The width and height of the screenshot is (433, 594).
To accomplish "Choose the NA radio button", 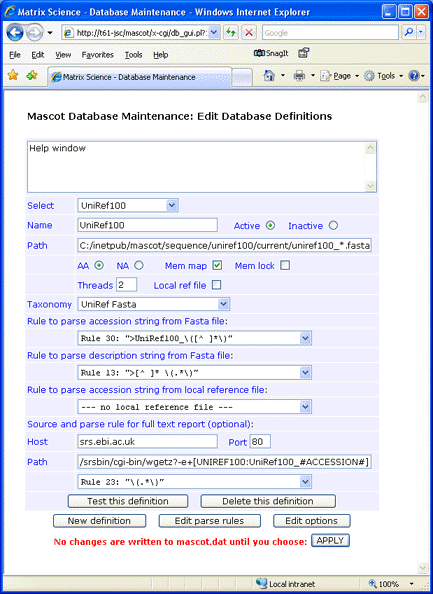I will point(139,266).
